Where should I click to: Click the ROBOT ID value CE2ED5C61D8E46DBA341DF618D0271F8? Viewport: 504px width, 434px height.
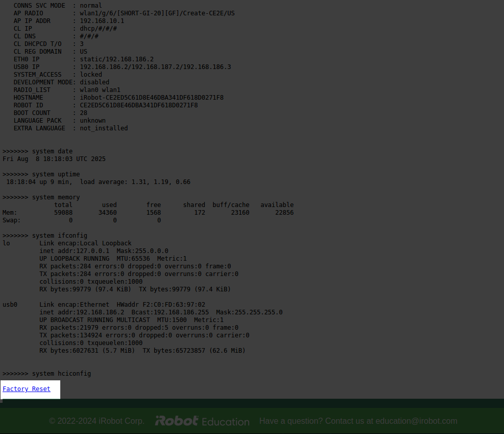coord(139,105)
